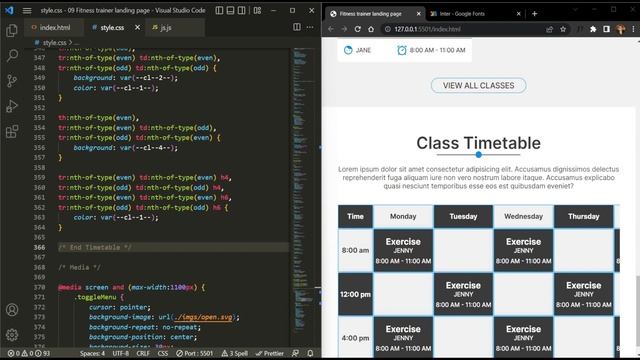Close the style.css editor tab
Screen dimensions: 640x360
138,27
